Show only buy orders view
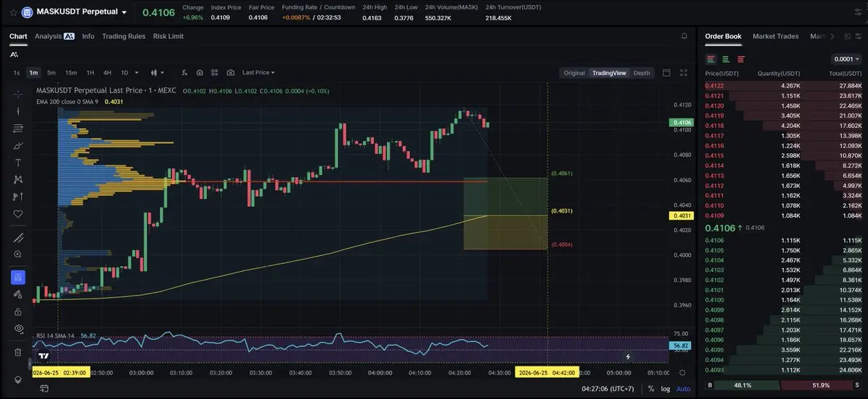 (x=726, y=59)
